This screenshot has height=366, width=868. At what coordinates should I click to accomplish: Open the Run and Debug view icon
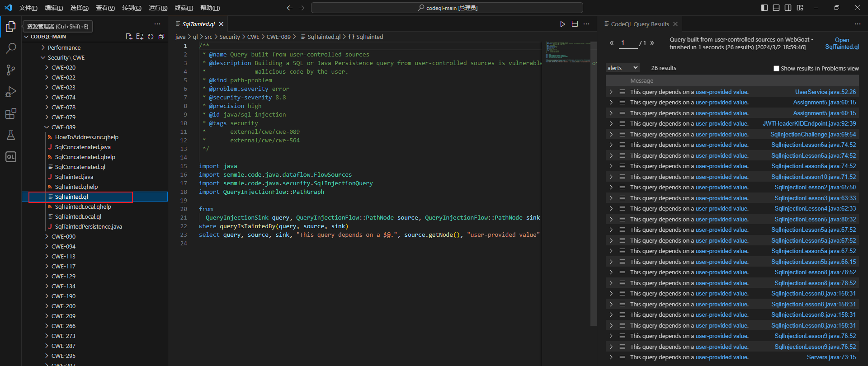tap(11, 92)
